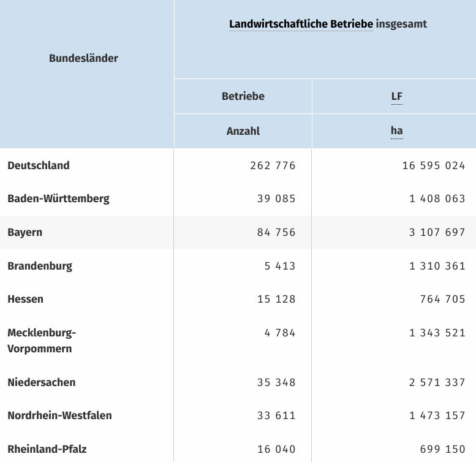Click Bayern's area value 3 107 697
Image resolution: width=476 pixels, height=462 pixels.
pyautogui.click(x=437, y=232)
